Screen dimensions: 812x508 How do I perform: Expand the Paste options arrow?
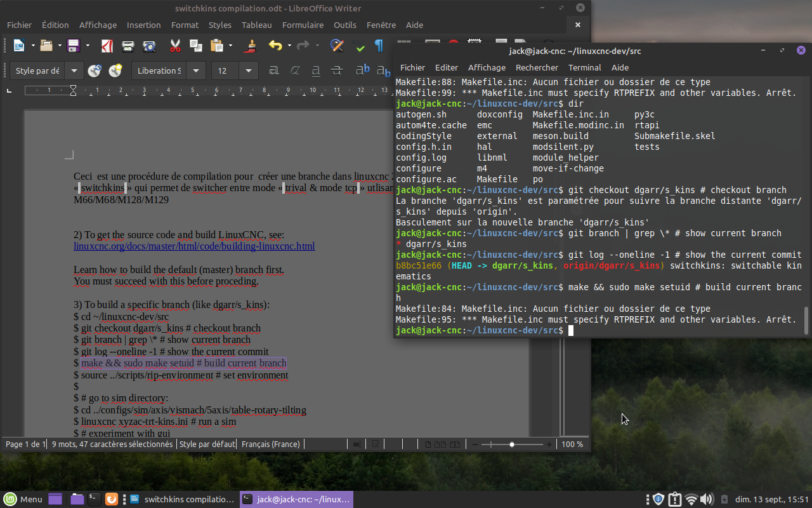230,46
